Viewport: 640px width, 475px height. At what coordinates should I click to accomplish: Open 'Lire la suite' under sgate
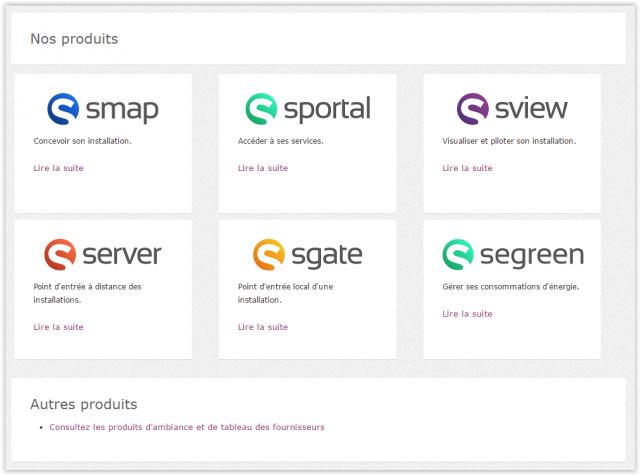click(x=263, y=327)
